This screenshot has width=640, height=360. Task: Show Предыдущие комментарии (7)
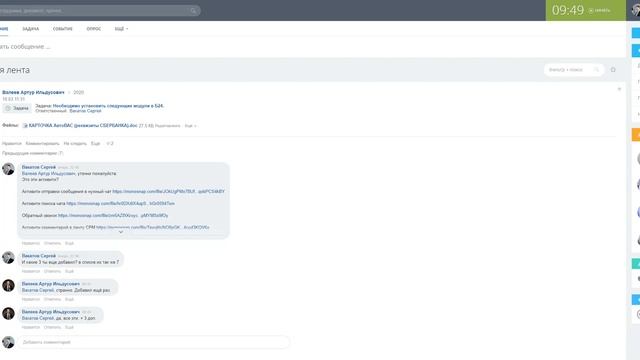(33, 153)
